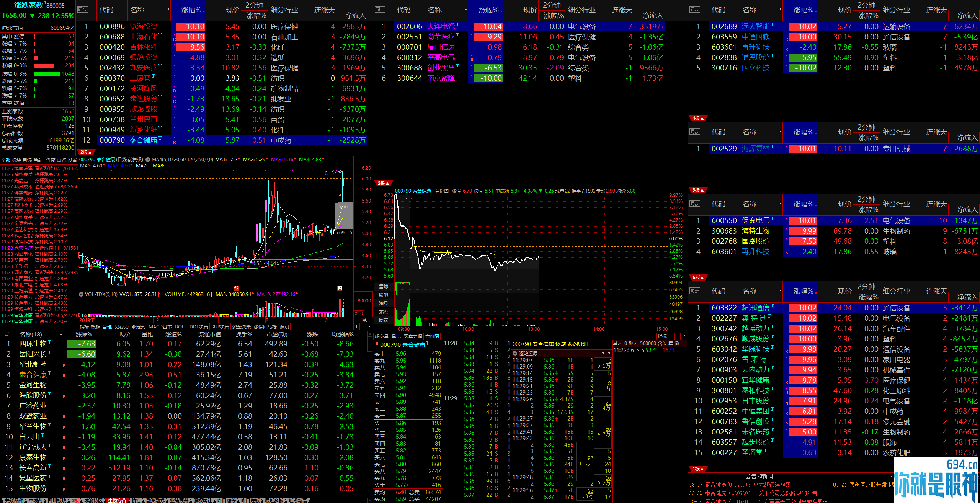980x503 pixels.
Task: Apply the BOLL indicator
Action: (180, 327)
